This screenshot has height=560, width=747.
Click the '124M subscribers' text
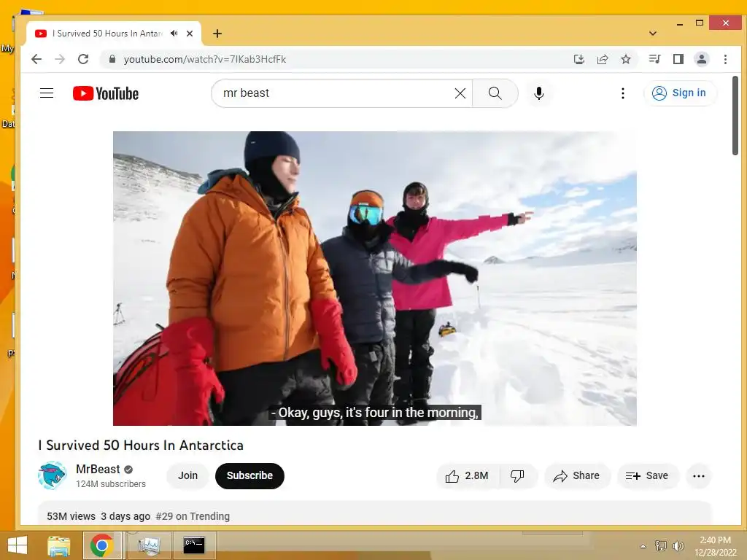(x=111, y=484)
